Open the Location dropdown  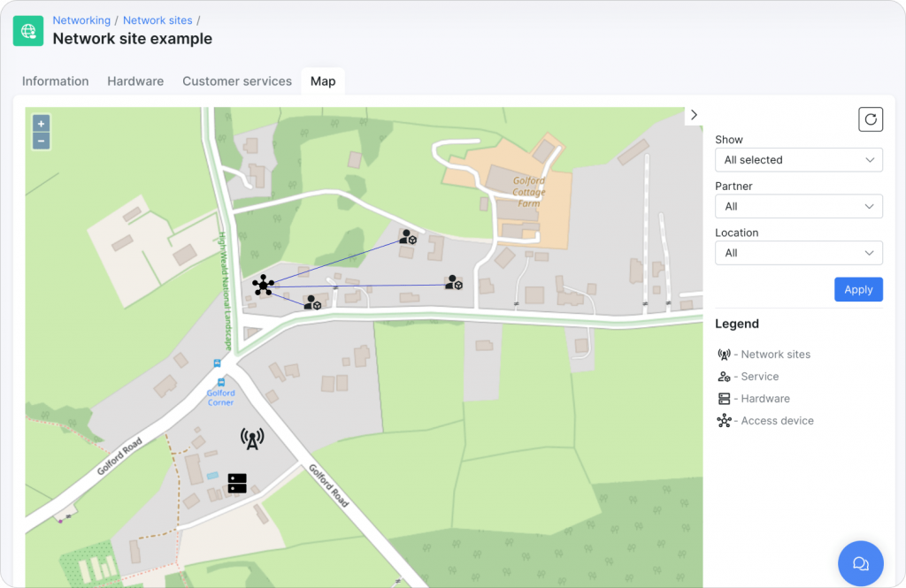click(798, 252)
